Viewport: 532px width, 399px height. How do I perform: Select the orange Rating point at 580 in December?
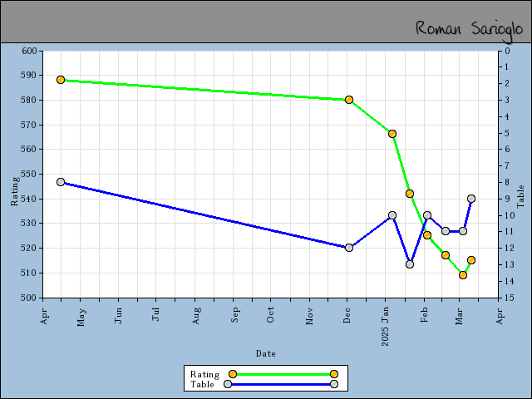(x=349, y=100)
